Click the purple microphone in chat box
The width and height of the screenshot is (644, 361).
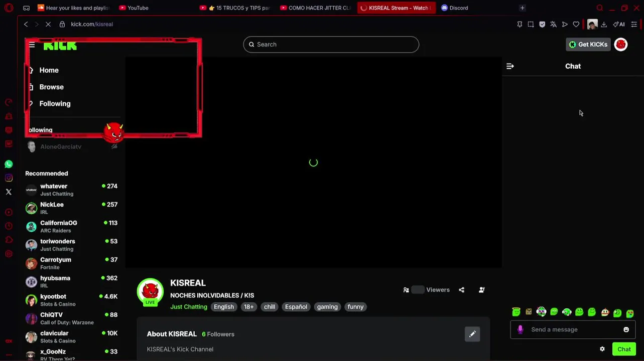pyautogui.click(x=520, y=329)
